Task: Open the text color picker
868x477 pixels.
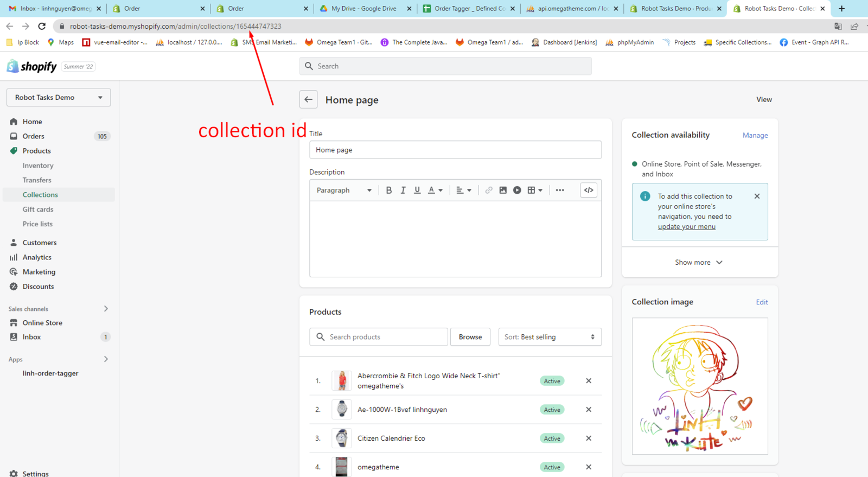Action: (435, 190)
